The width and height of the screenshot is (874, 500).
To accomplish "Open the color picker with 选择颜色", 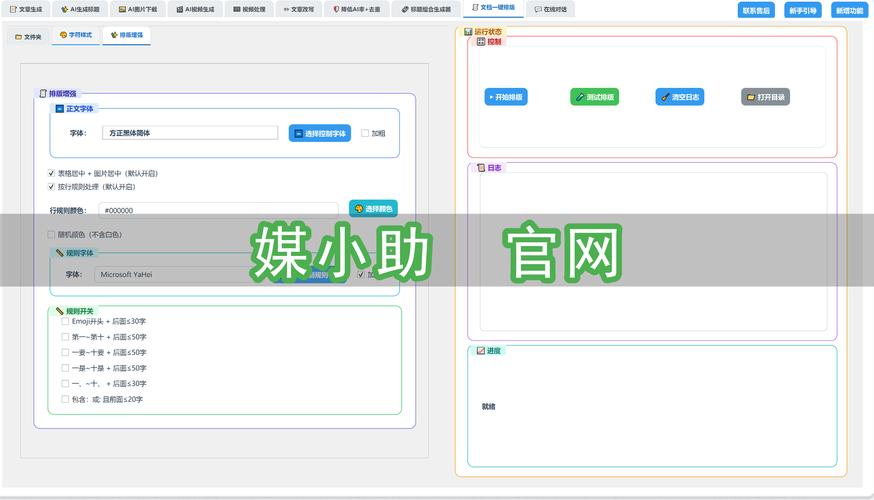I will click(373, 209).
